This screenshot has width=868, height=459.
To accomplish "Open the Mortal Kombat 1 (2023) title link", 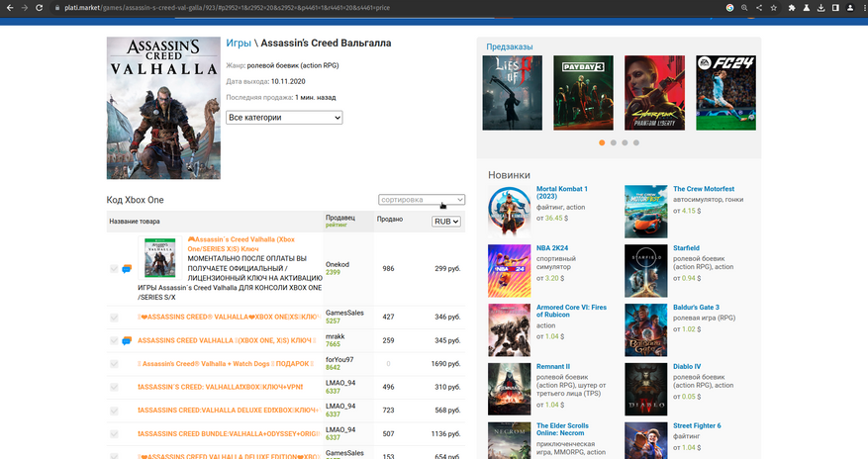I will (x=562, y=193).
